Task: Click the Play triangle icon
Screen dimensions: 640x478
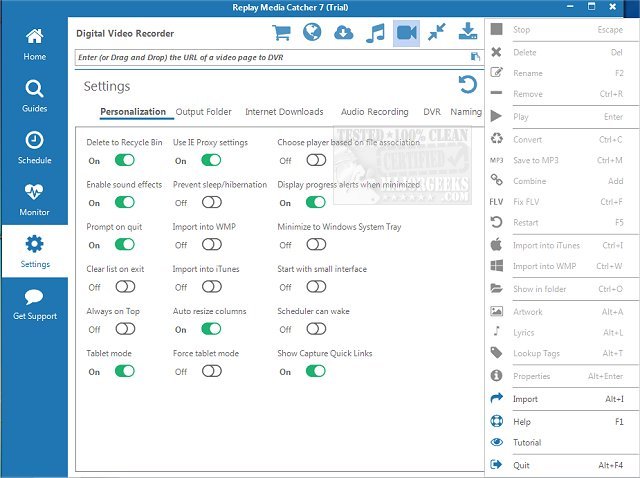Action: tap(496, 116)
